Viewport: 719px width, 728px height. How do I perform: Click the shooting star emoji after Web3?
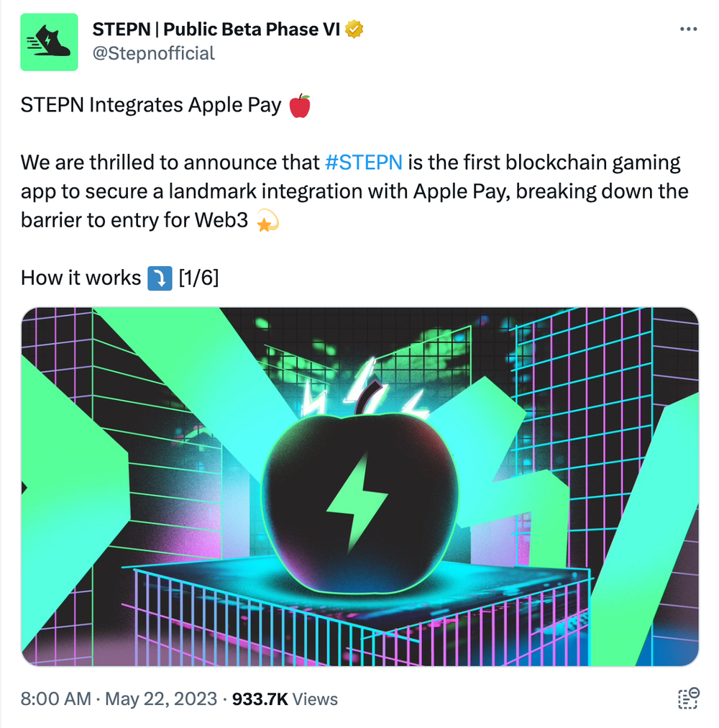coord(267,221)
